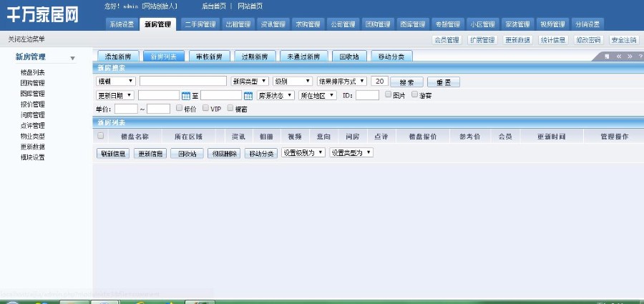Screen dimensions: 644x304
Task: Toggle the 图片 checkbox
Action: [388, 94]
